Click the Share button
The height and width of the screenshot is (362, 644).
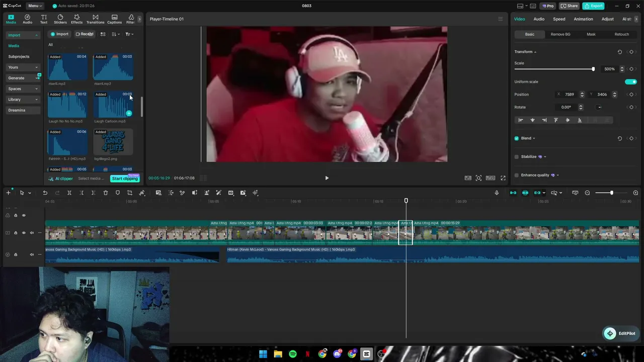570,6
